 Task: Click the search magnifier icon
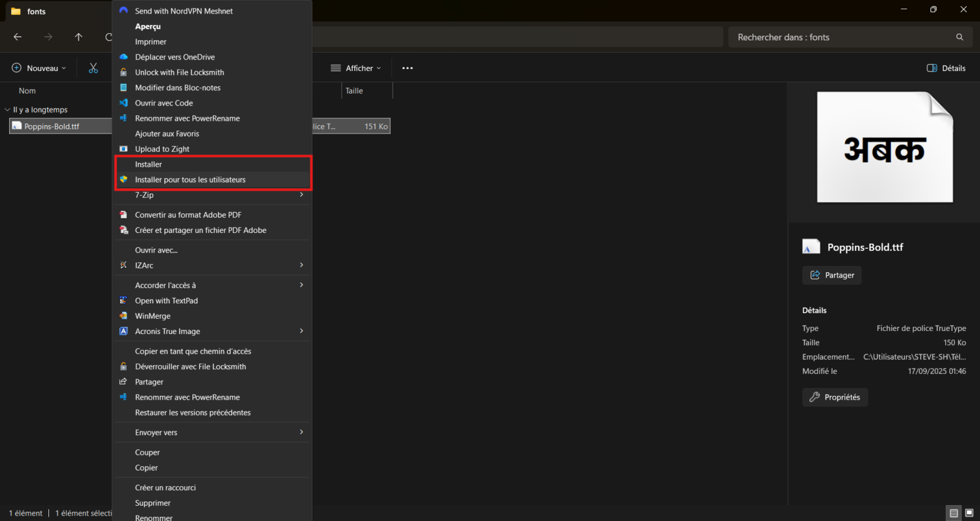(x=960, y=37)
